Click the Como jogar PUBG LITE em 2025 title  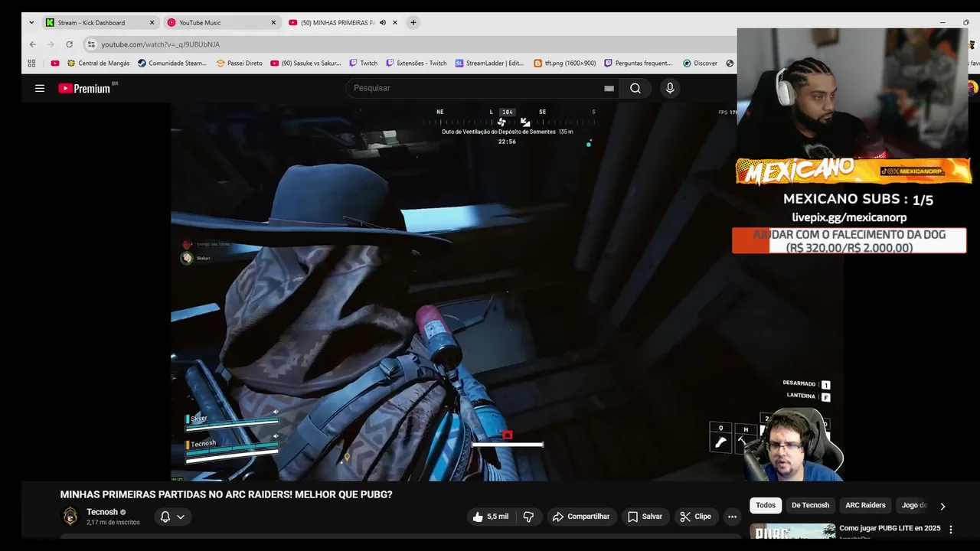point(890,528)
